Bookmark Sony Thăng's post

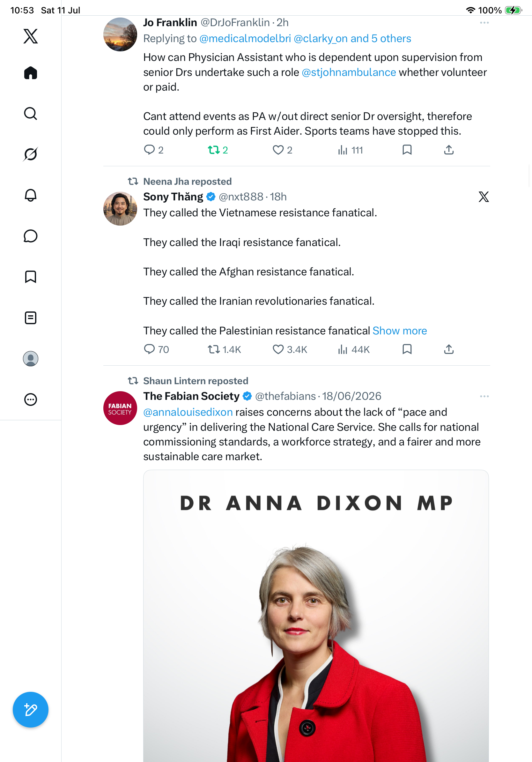pyautogui.click(x=407, y=349)
